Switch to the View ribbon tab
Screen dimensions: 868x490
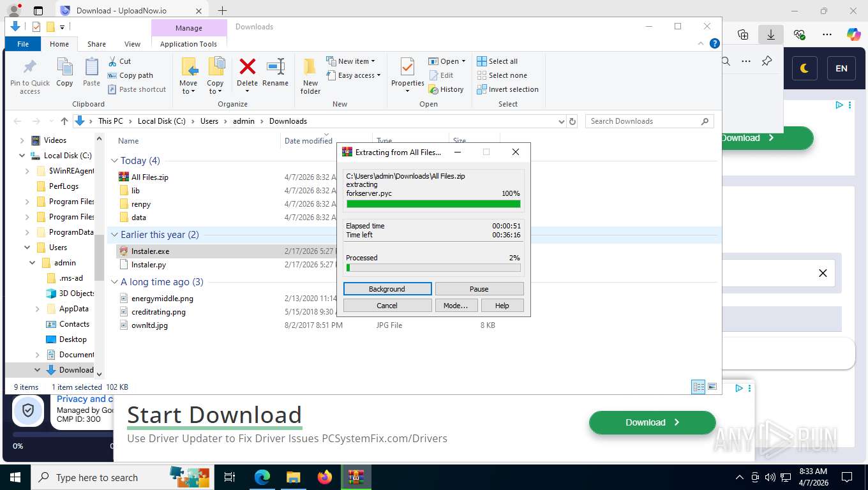(x=132, y=44)
